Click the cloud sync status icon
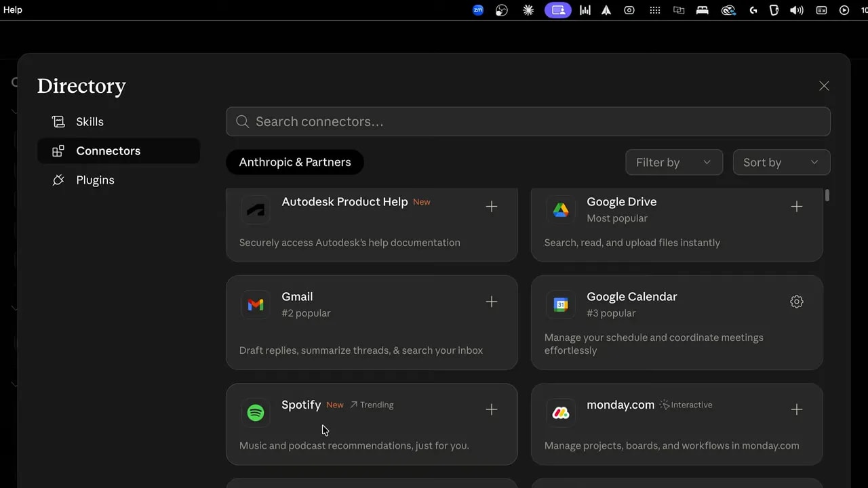Image resolution: width=868 pixels, height=488 pixels. [728, 10]
